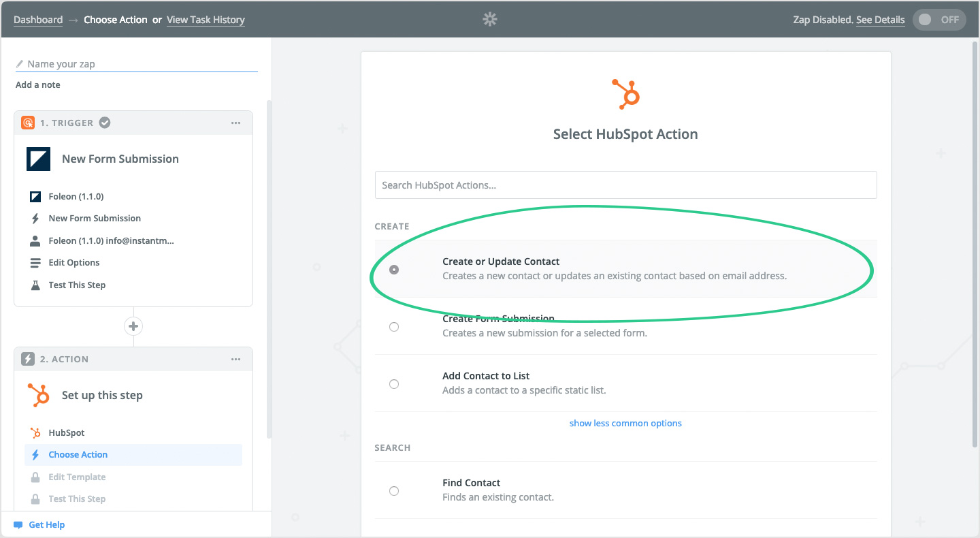Image resolution: width=980 pixels, height=538 pixels.
Task: Click the chat bubble icon next to Get Help
Action: point(18,525)
